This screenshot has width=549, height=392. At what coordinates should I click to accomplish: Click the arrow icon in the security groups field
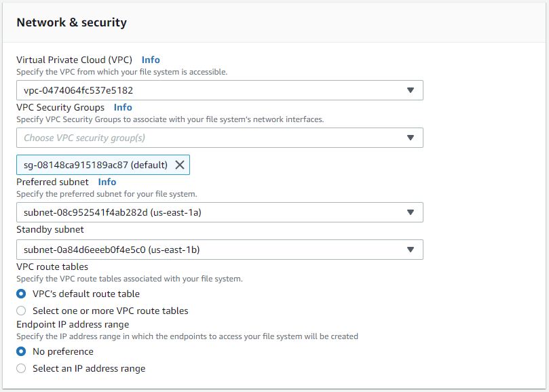[410, 138]
